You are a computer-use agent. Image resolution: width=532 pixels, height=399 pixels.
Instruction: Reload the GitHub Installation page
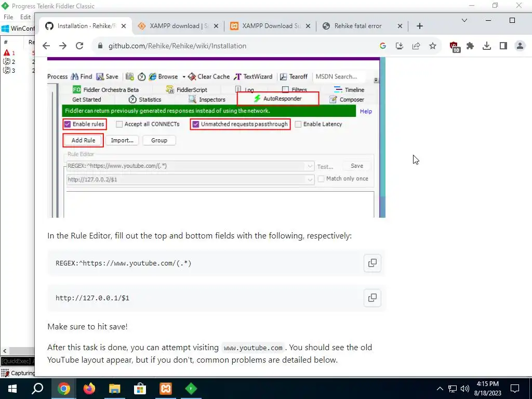point(79,46)
